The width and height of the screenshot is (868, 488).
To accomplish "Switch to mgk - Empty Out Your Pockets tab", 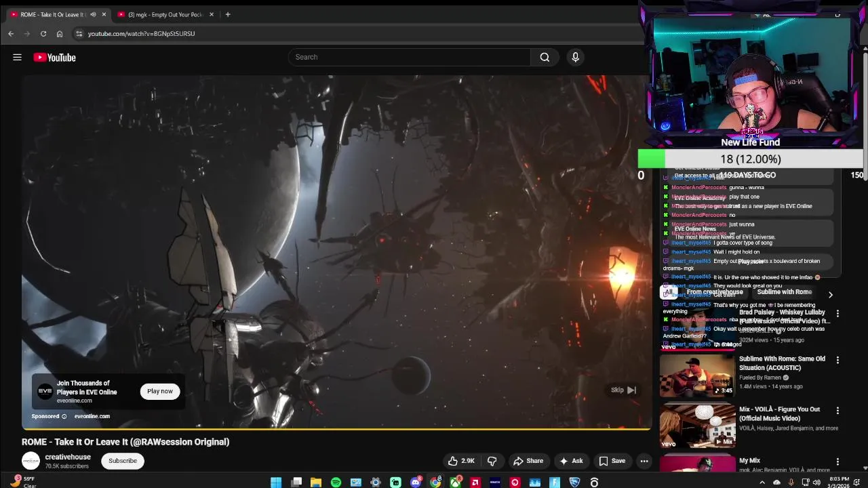I will [165, 14].
